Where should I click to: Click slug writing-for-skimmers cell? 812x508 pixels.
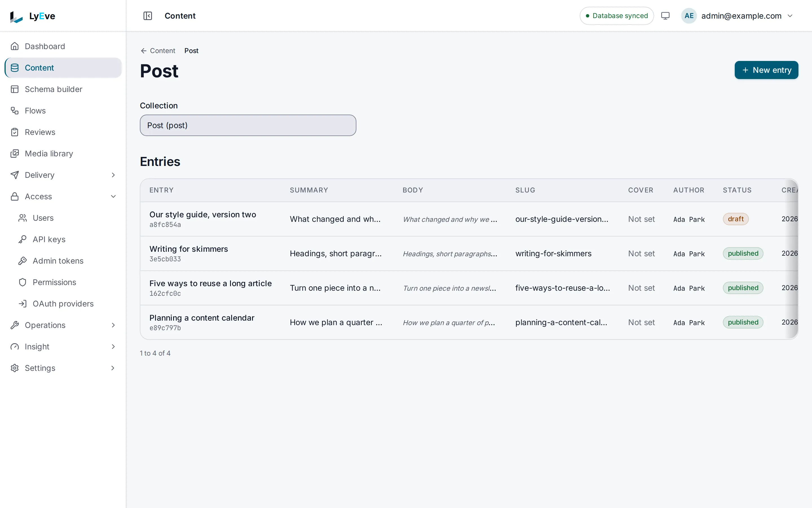click(x=553, y=253)
